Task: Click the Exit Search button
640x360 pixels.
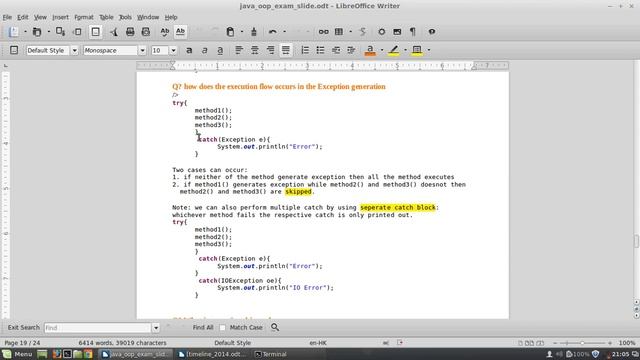Action: click(x=23, y=327)
